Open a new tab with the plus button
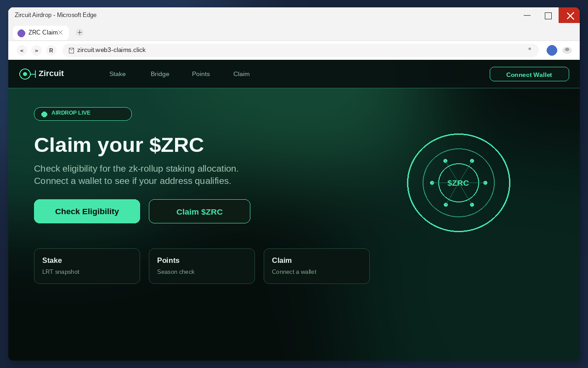The height and width of the screenshot is (368, 588). pyautogui.click(x=79, y=32)
